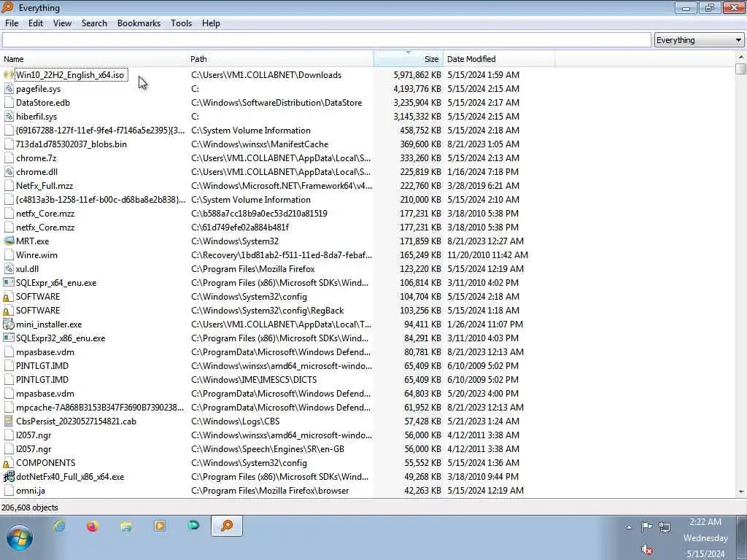The image size is (747, 560).
Task: Select l2057.ngr in Speech\Engines\SR\en-GB
Action: point(34,448)
